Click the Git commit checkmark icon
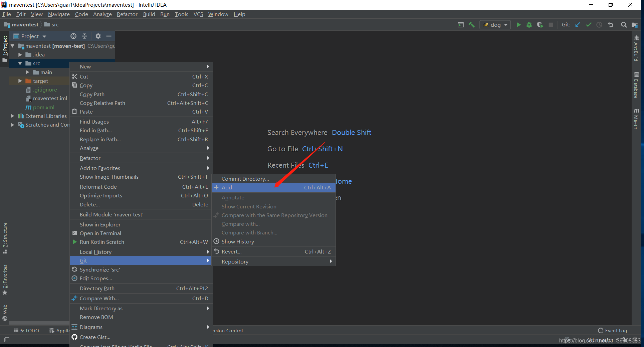This screenshot has height=347, width=644. 589,25
